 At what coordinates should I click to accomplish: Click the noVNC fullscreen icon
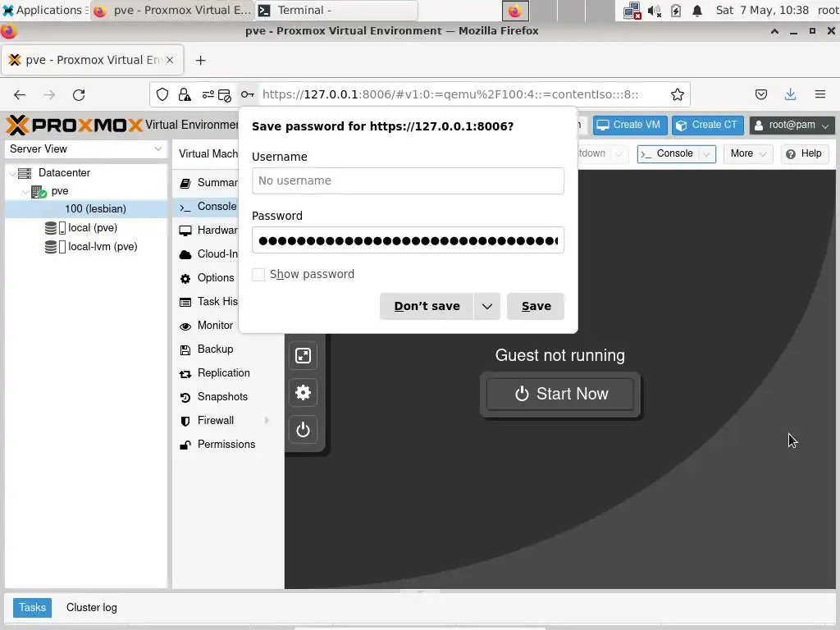click(x=304, y=356)
